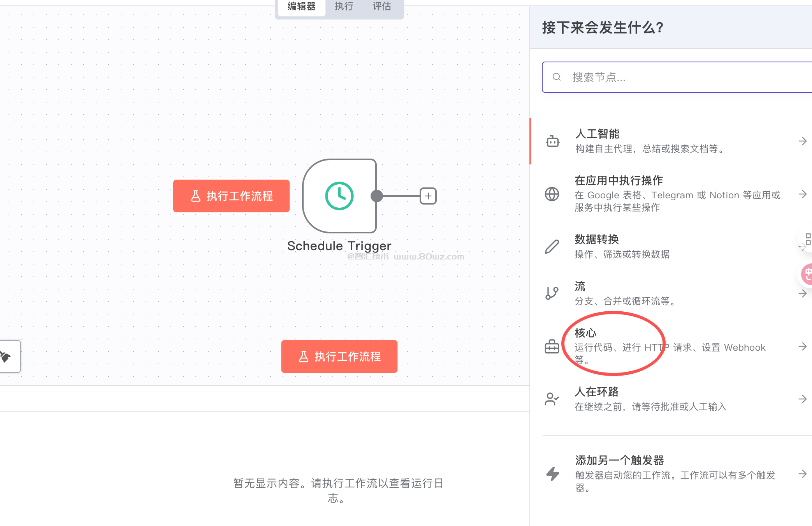The width and height of the screenshot is (812, 526).
Task: Expand the 人工智能 category arrow
Action: pos(802,141)
